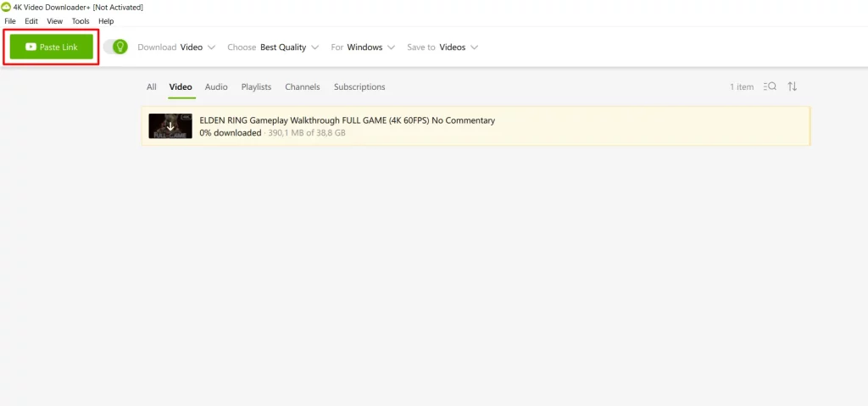868x406 pixels.
Task: Open the File menu
Action: click(x=10, y=21)
